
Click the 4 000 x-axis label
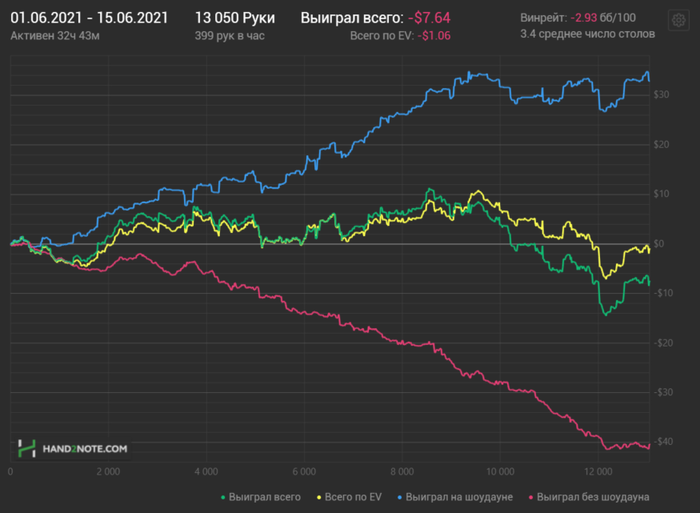(206, 472)
